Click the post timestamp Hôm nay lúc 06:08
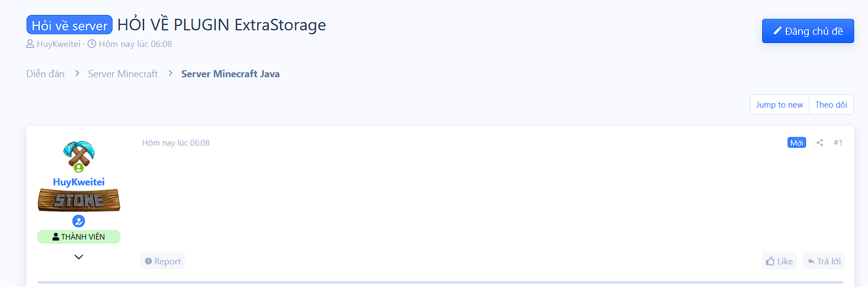 coord(176,143)
